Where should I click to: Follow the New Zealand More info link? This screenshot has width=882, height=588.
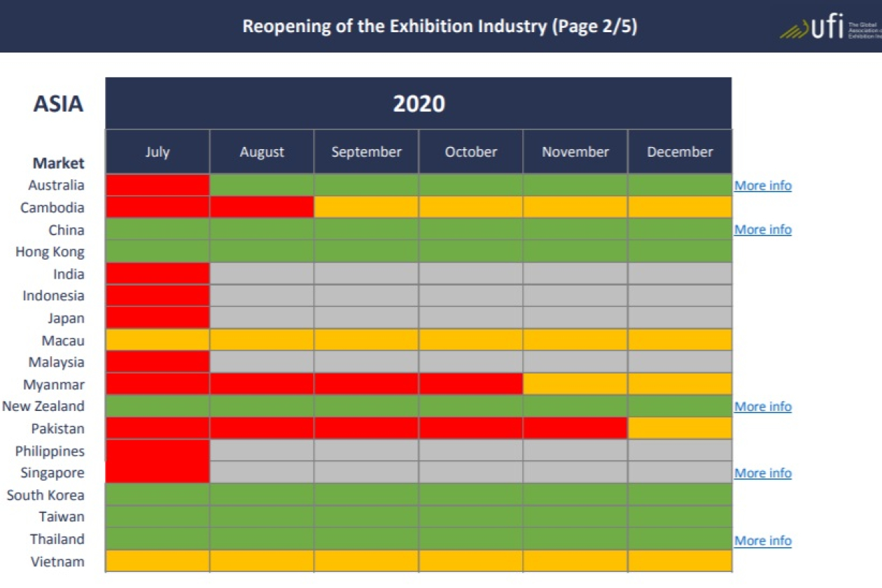[x=762, y=407]
